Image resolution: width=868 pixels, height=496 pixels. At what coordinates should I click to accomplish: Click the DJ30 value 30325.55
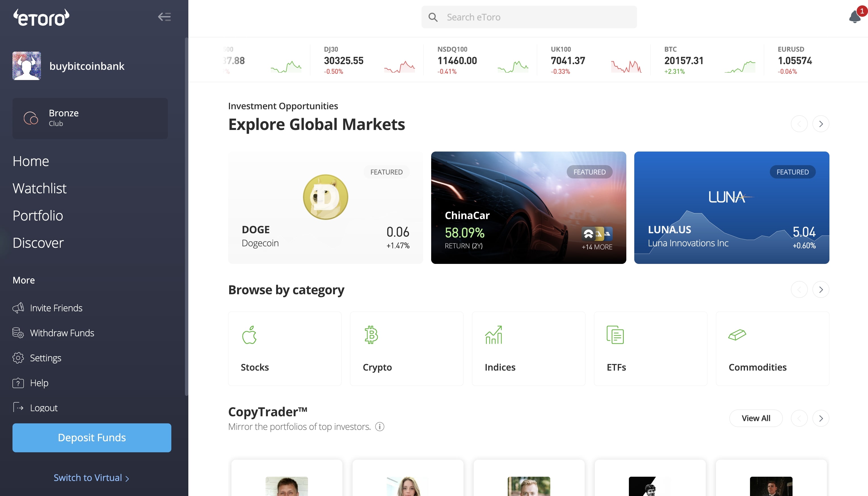point(344,61)
